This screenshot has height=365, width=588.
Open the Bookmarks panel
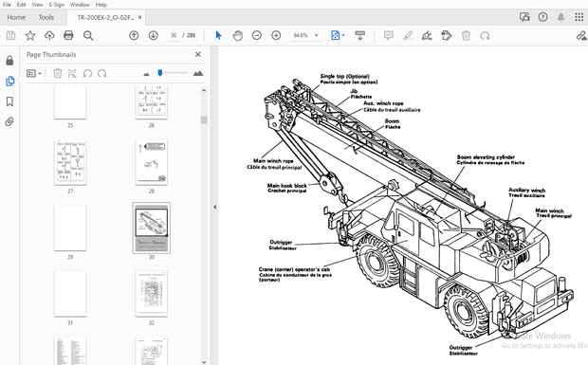[9, 101]
